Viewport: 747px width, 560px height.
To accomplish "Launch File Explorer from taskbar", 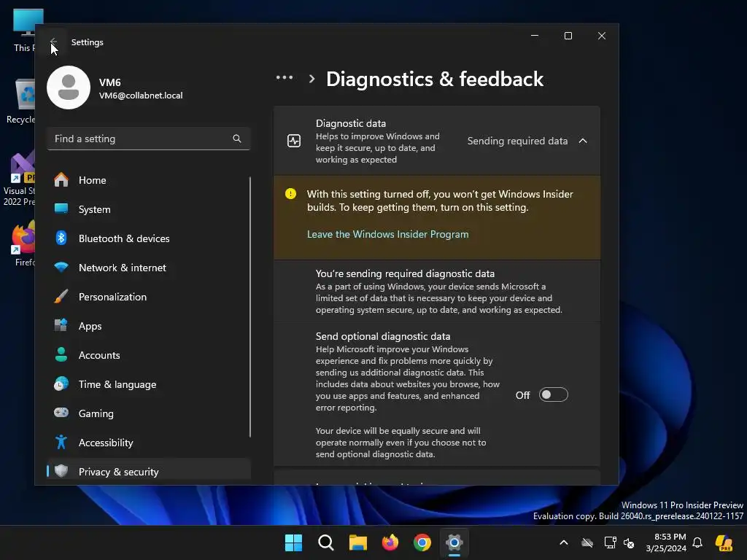I will [357, 542].
